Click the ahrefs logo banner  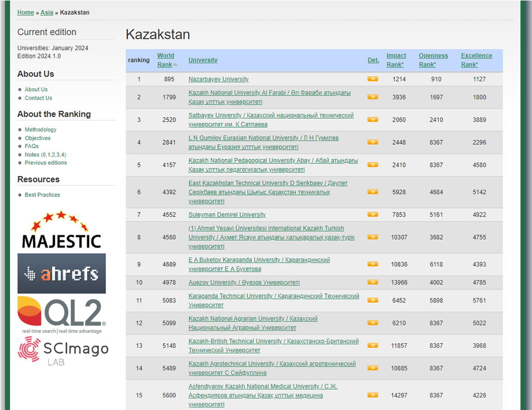coord(61,273)
